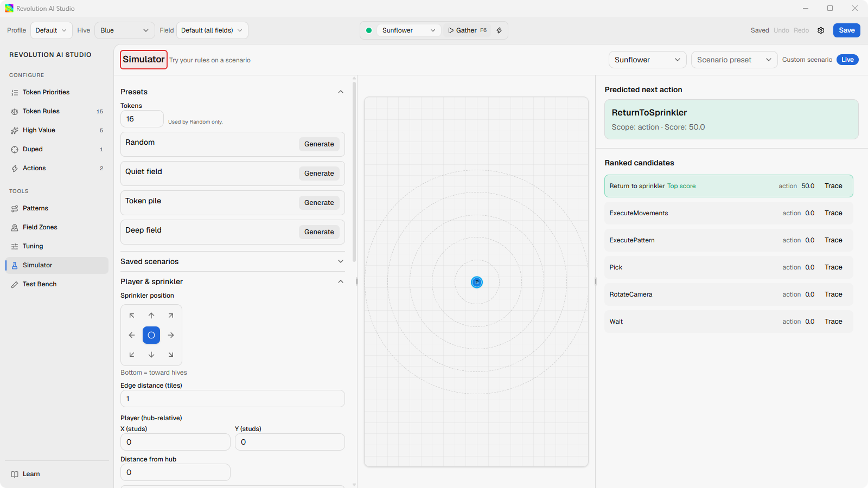The height and width of the screenshot is (488, 868).
Task: Move sprinkler to down arrow position
Action: 151,355
